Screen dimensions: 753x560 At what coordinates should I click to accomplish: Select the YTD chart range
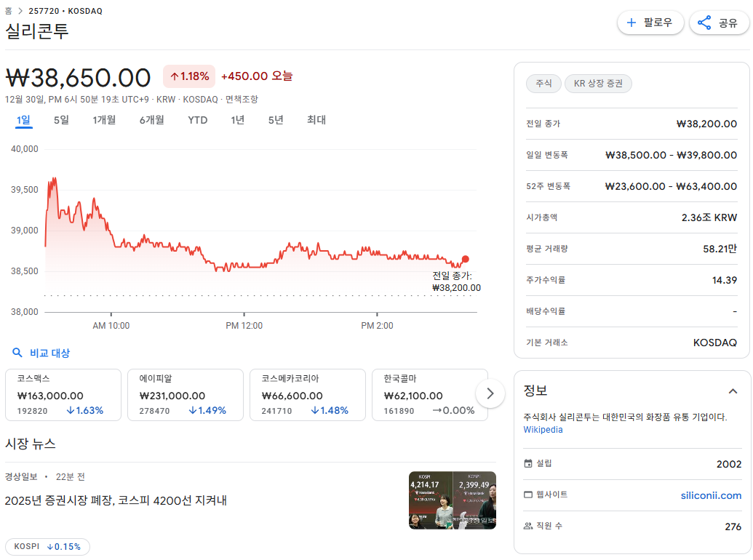tap(197, 120)
